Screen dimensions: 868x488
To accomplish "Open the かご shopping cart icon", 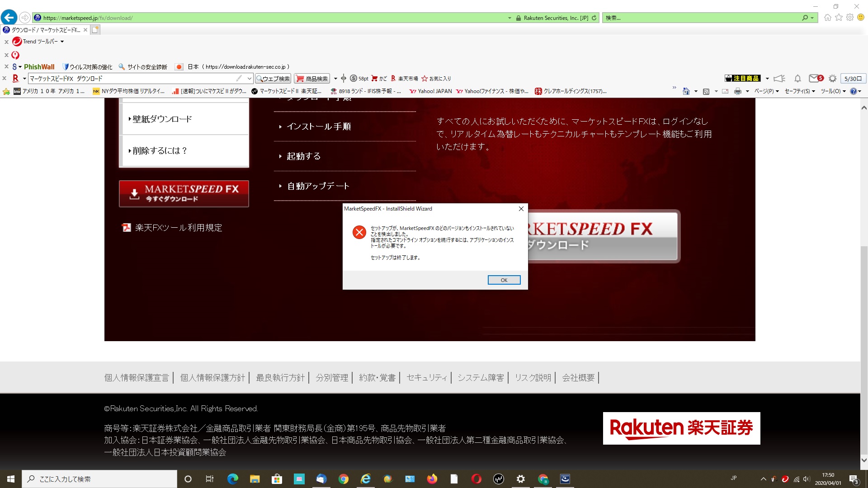I will 379,79.
